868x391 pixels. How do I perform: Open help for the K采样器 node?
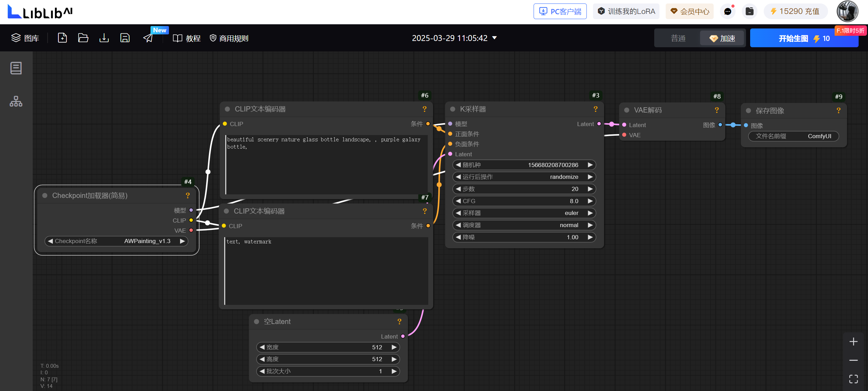coord(595,109)
